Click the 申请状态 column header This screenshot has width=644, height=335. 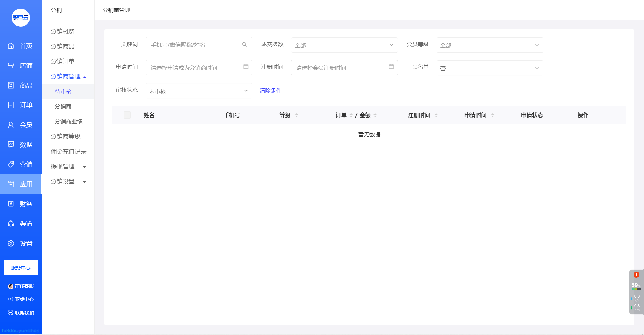532,115
